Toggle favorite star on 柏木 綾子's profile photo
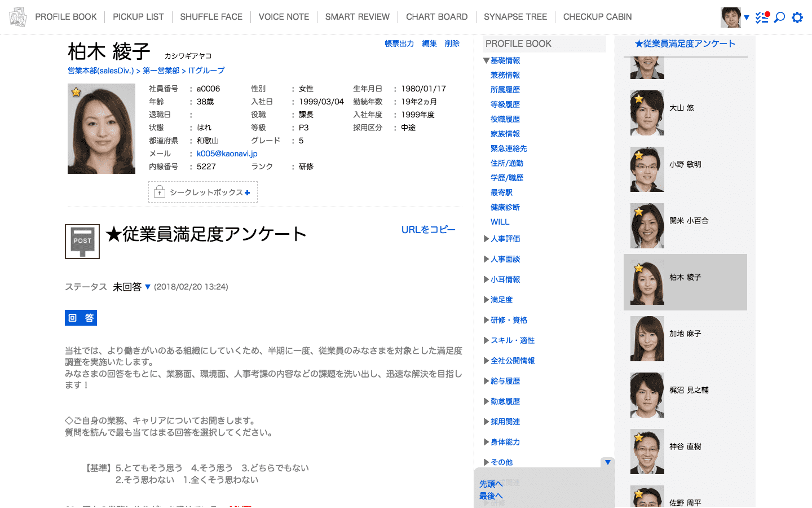This screenshot has width=812, height=508. click(76, 92)
